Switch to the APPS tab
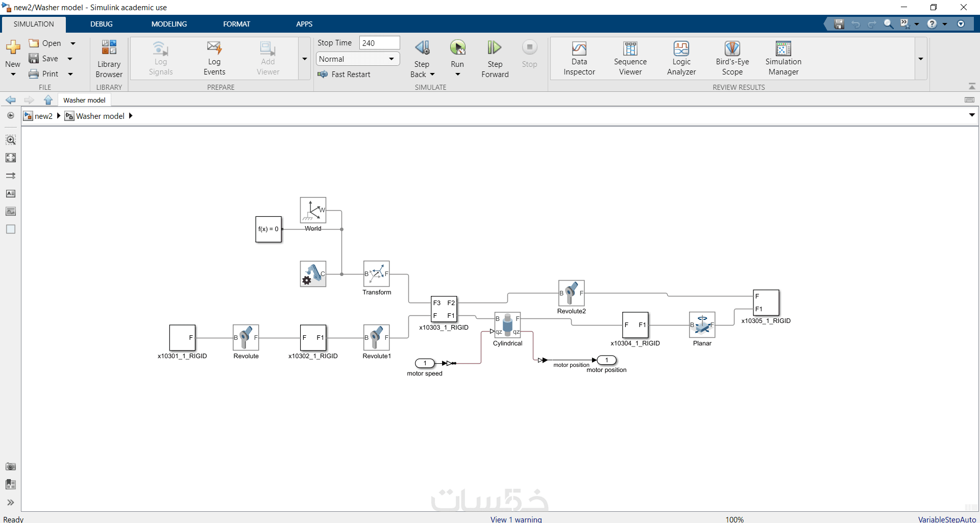 [304, 24]
